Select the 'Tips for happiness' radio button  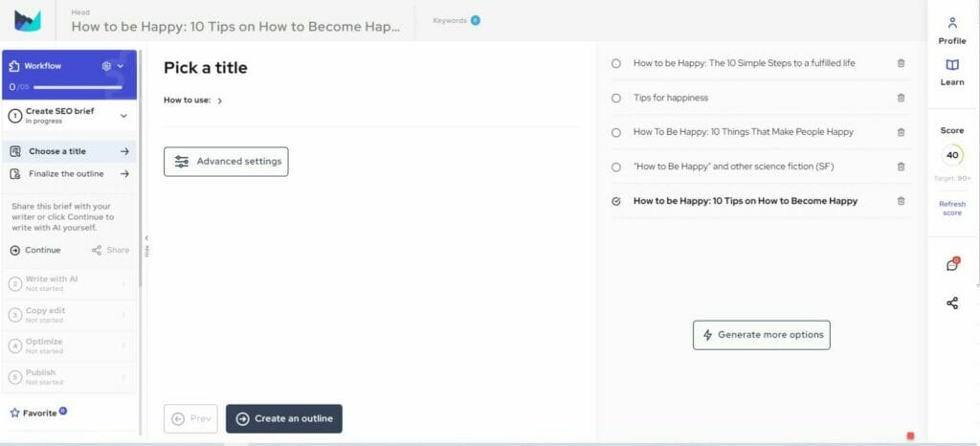point(616,98)
